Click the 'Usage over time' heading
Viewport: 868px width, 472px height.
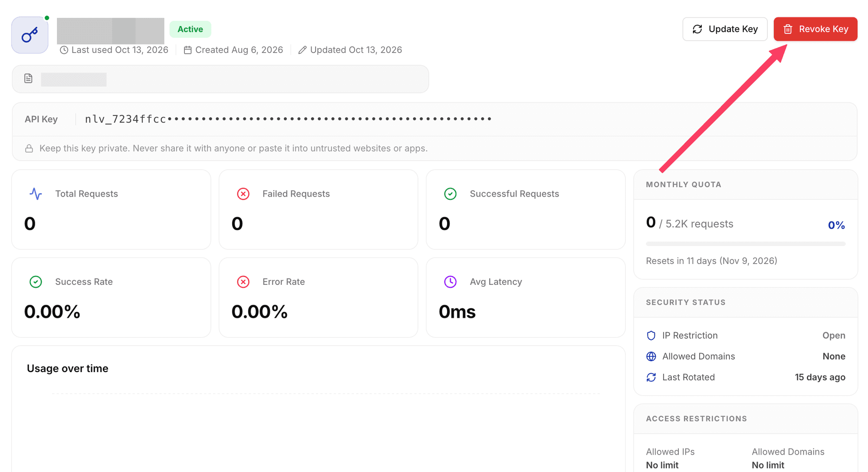tap(68, 369)
